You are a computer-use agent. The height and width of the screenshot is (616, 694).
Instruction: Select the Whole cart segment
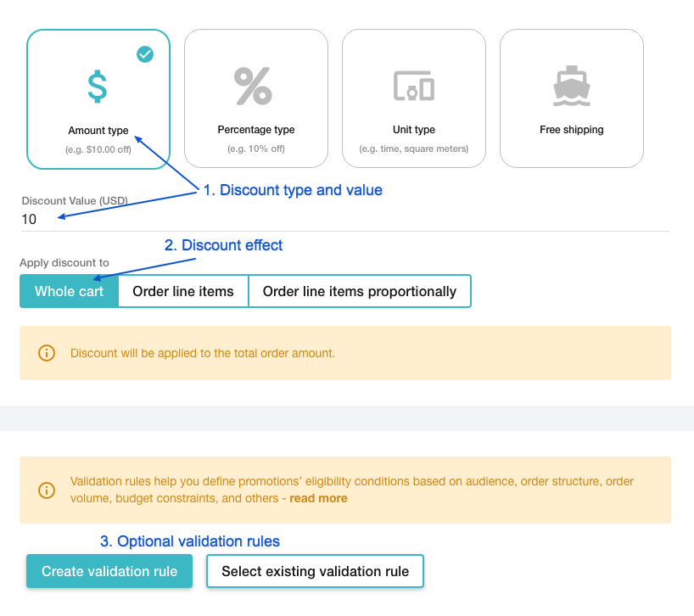(68, 291)
